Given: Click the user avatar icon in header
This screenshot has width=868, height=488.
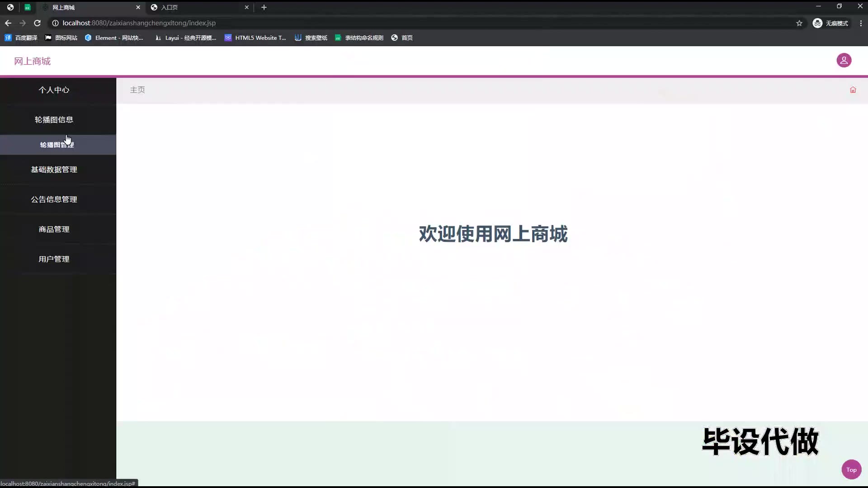Looking at the screenshot, I should (x=844, y=60).
